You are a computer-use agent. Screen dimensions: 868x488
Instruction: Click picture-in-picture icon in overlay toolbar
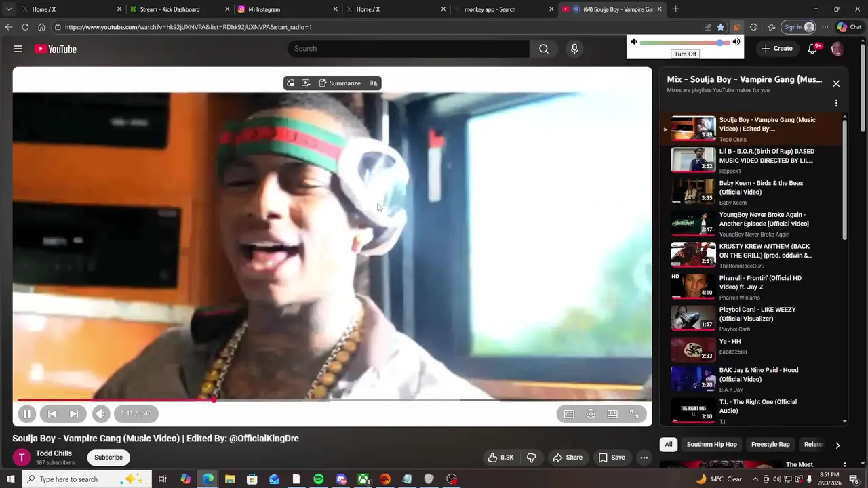290,83
